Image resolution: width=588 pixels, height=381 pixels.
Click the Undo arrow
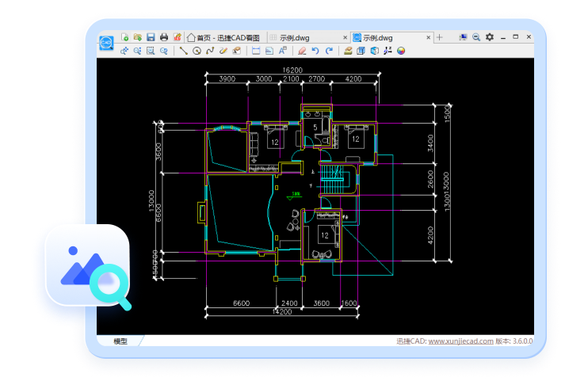(x=315, y=51)
